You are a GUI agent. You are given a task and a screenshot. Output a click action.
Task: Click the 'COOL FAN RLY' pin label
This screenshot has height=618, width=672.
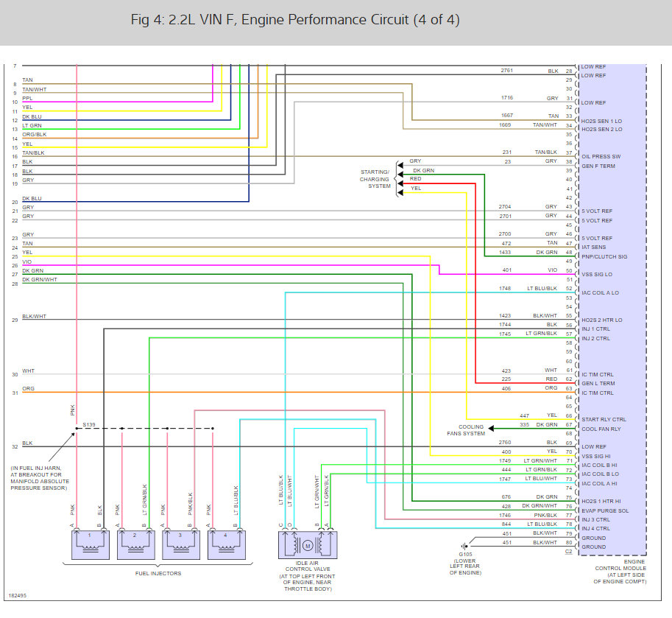[601, 429]
